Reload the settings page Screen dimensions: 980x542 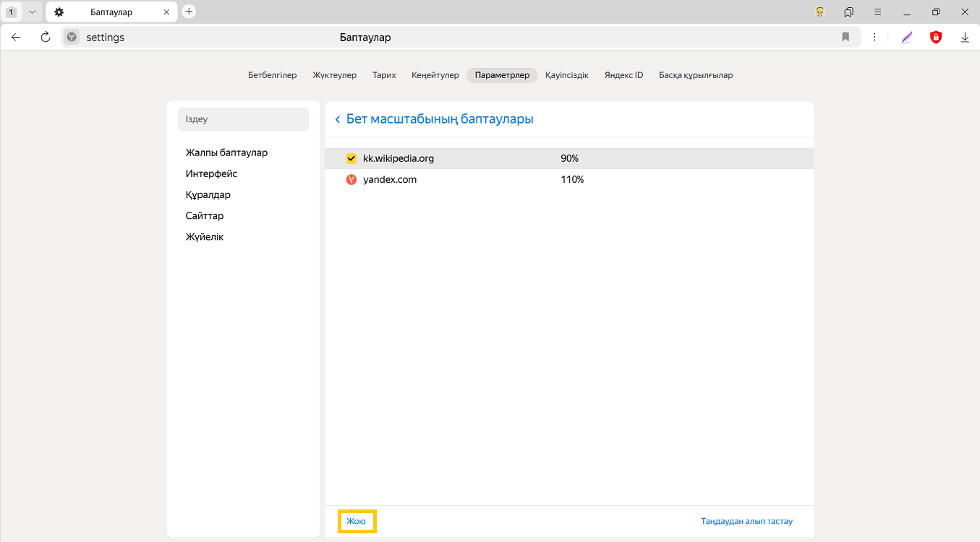pos(46,38)
